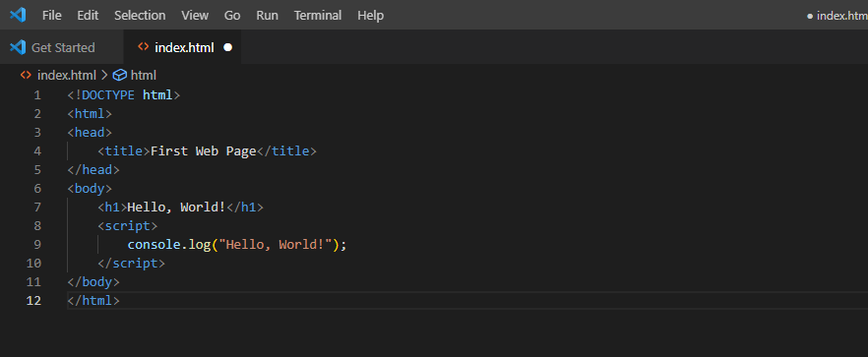Open the Selection menu
Viewport: 868px width, 357px height.
140,16
